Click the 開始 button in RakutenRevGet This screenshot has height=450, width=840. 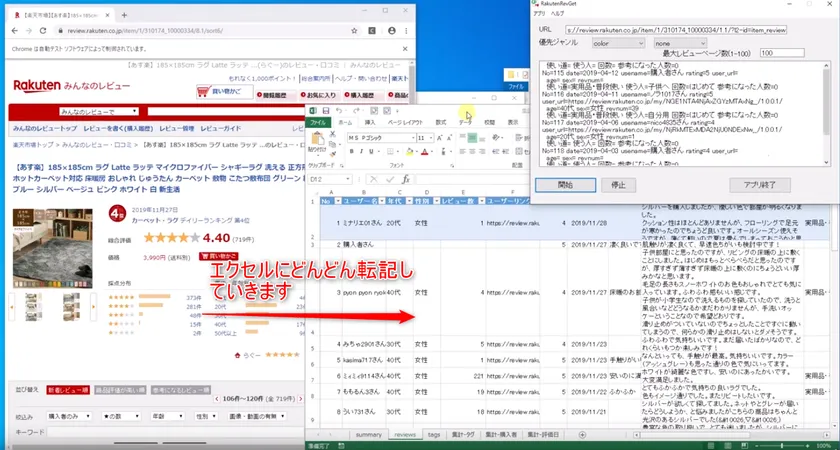coord(565,185)
